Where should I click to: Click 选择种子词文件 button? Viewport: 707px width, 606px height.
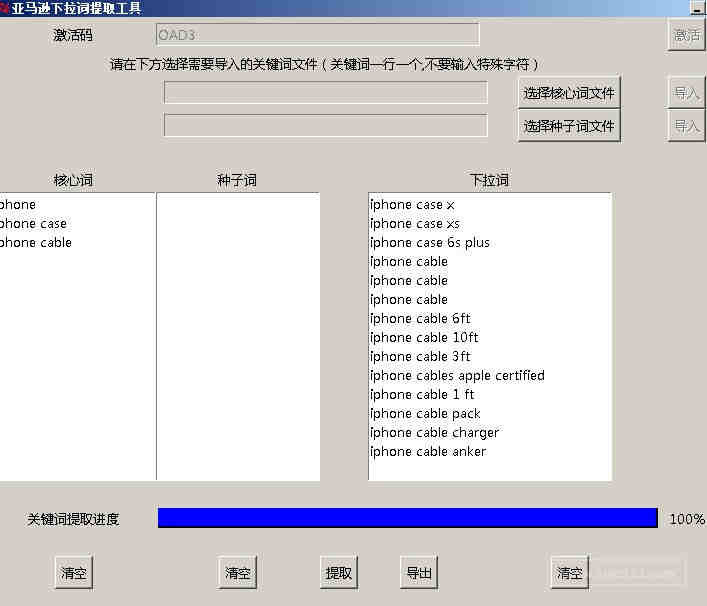(x=569, y=126)
